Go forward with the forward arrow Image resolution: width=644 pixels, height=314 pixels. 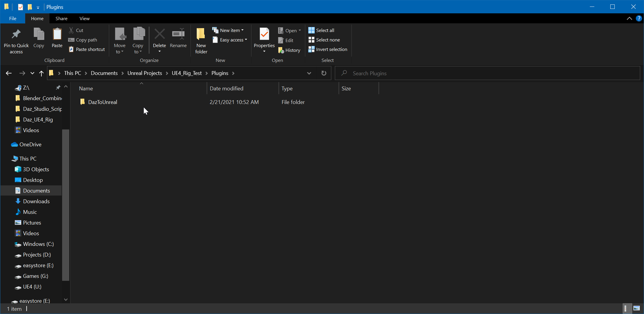22,73
